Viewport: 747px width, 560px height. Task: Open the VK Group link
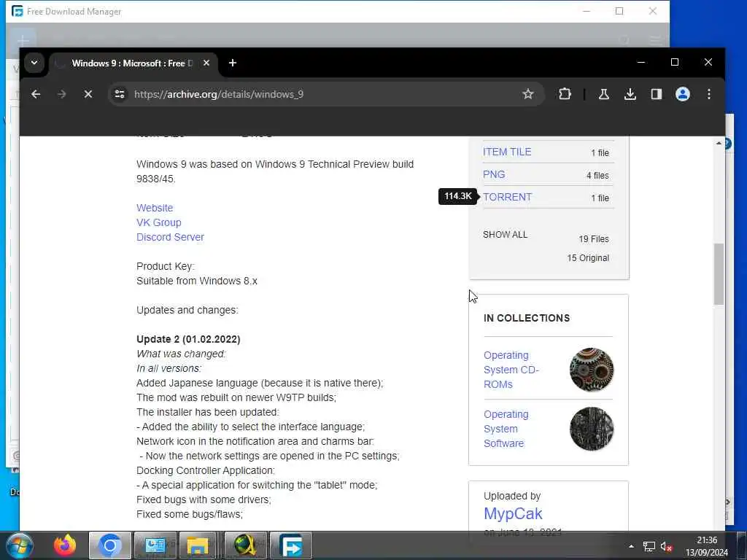[158, 222]
